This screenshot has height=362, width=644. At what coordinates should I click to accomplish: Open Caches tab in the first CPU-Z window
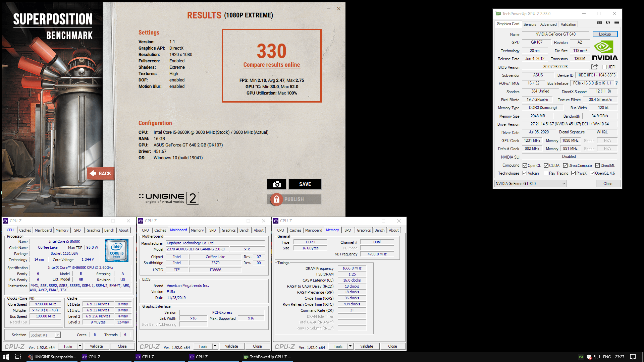click(x=25, y=230)
